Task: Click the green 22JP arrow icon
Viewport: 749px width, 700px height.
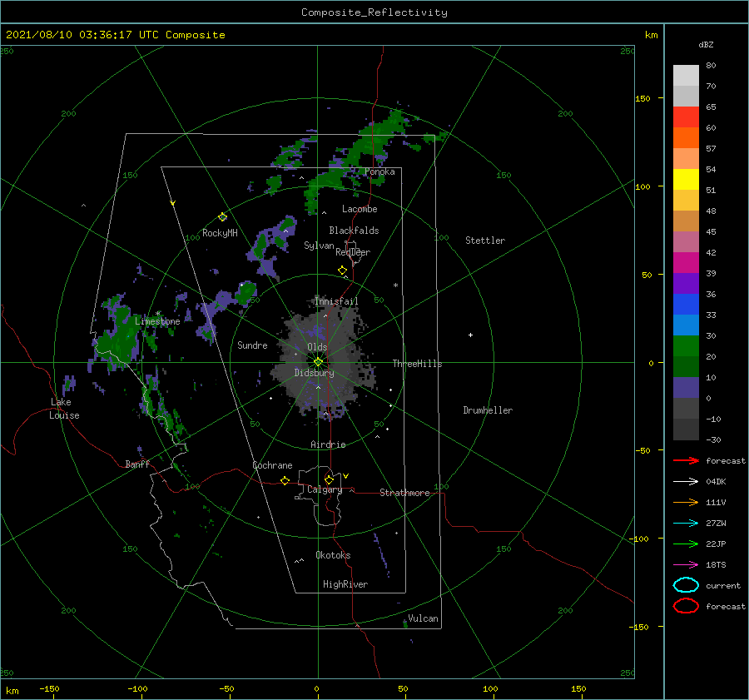Action: coord(686,544)
